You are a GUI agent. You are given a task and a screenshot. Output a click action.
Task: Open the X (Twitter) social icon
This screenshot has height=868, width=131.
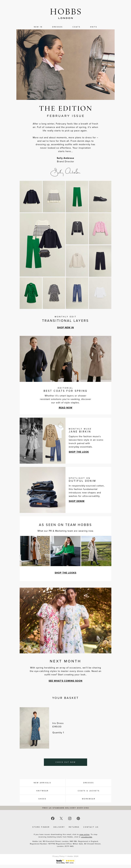point(61,818)
